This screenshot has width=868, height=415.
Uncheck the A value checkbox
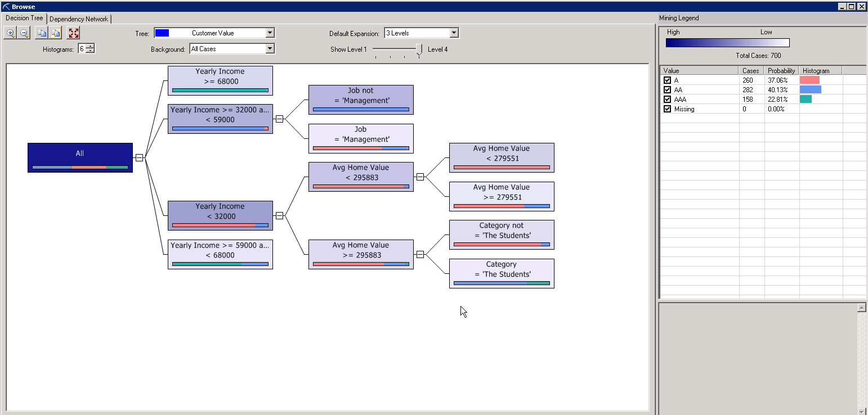(668, 80)
